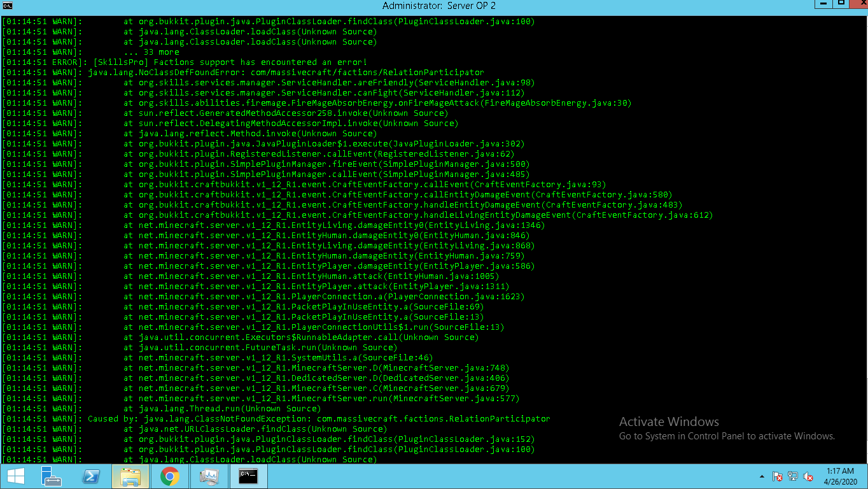Click the 'ServiceHandler.areFriendly(ServiceHandler.java:98)' line
Image resolution: width=868 pixels, height=489 pixels.
point(268,83)
